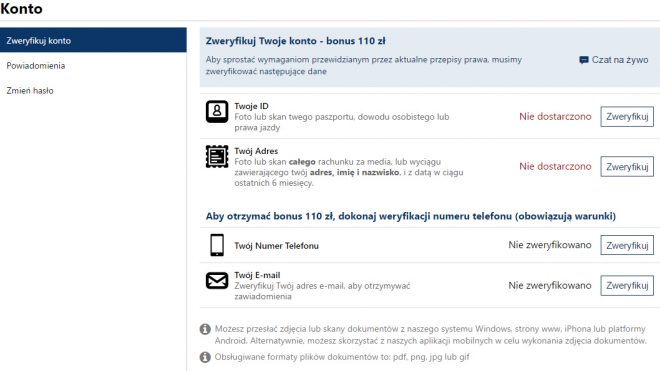Screen dimensions: 660x371
Task: Click the 'Twoje ID' row title
Action: point(251,106)
